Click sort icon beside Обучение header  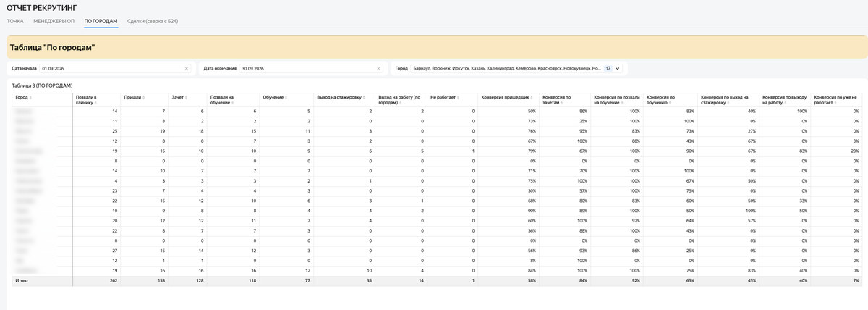(286, 97)
